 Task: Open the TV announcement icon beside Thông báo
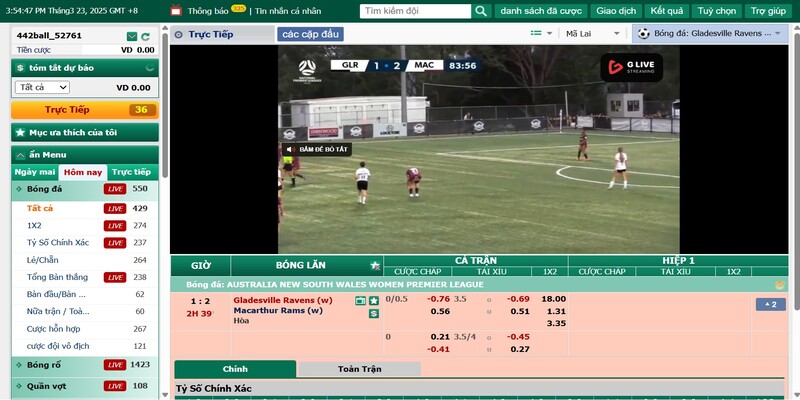176,10
